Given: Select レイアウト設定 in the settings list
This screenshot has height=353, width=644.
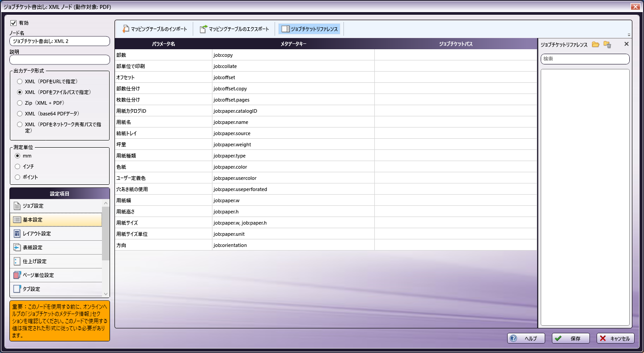Looking at the screenshot, I should 56,234.
